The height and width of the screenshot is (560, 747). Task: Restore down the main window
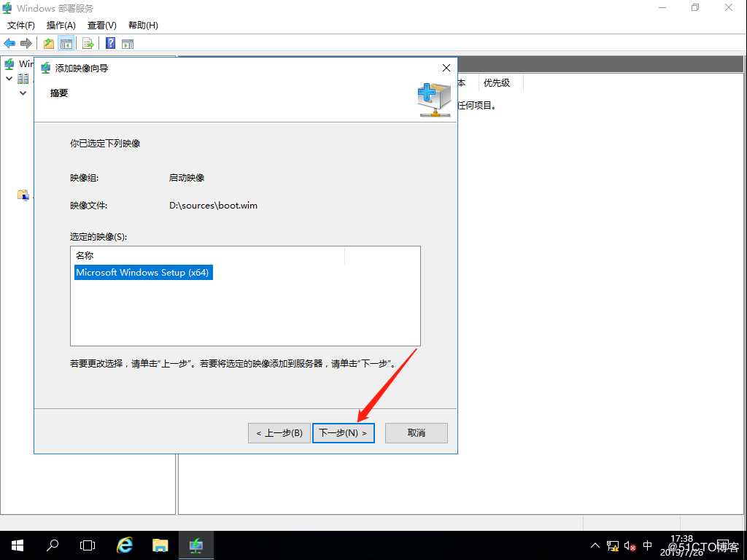tap(695, 7)
